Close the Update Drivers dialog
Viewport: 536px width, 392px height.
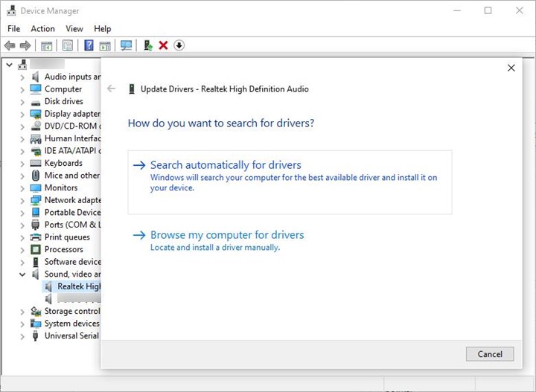pos(511,68)
